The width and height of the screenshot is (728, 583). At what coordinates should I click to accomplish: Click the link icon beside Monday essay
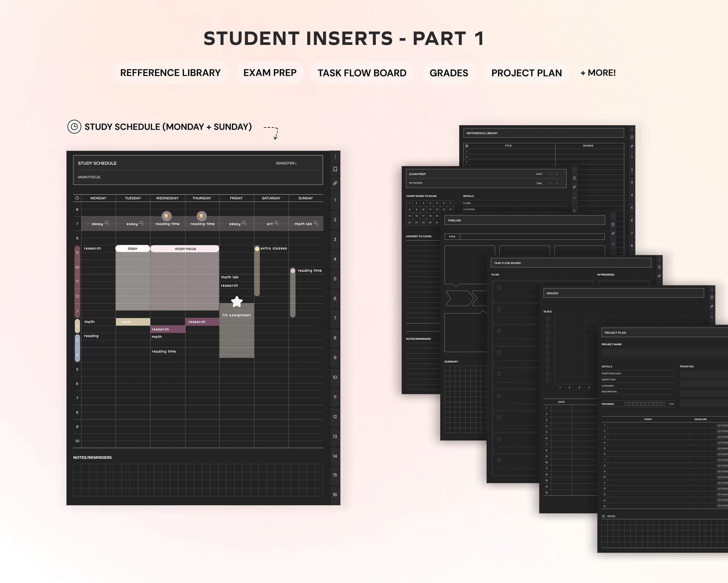tap(107, 223)
